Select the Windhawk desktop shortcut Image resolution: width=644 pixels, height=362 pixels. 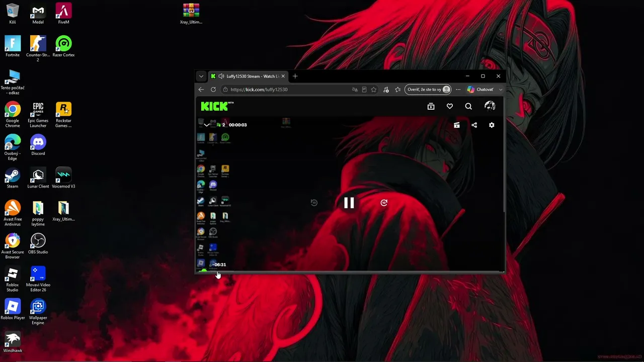[x=13, y=342]
